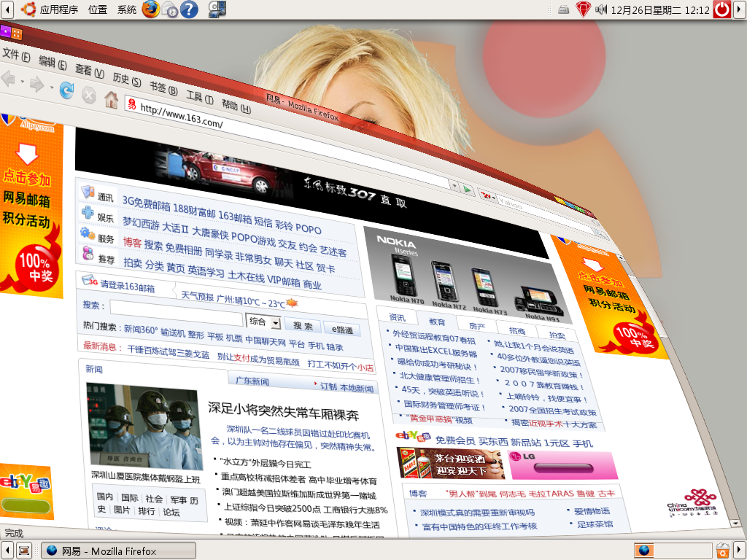Open the Trash icon in the bottom panel
Image resolution: width=747 pixels, height=560 pixels.
point(722,551)
